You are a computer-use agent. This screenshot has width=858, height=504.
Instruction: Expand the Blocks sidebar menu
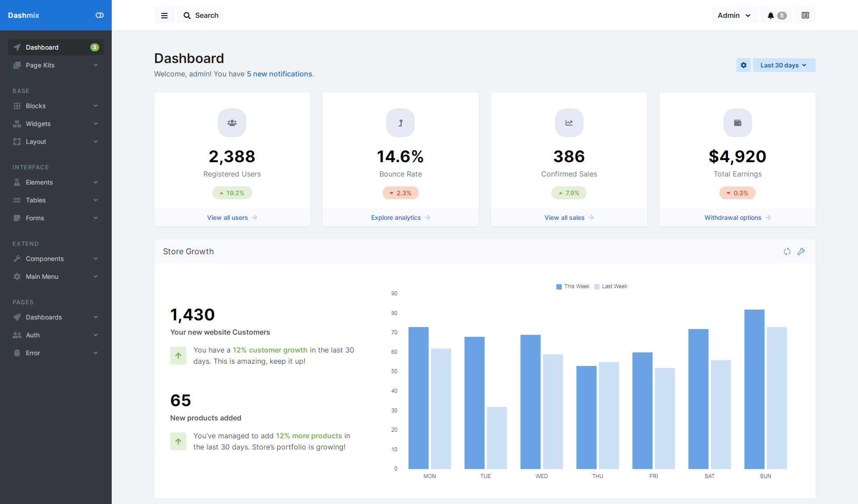(x=54, y=105)
